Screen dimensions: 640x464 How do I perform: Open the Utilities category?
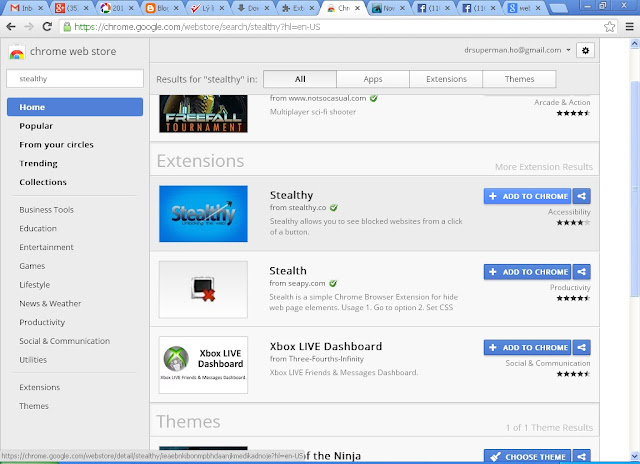point(33,360)
